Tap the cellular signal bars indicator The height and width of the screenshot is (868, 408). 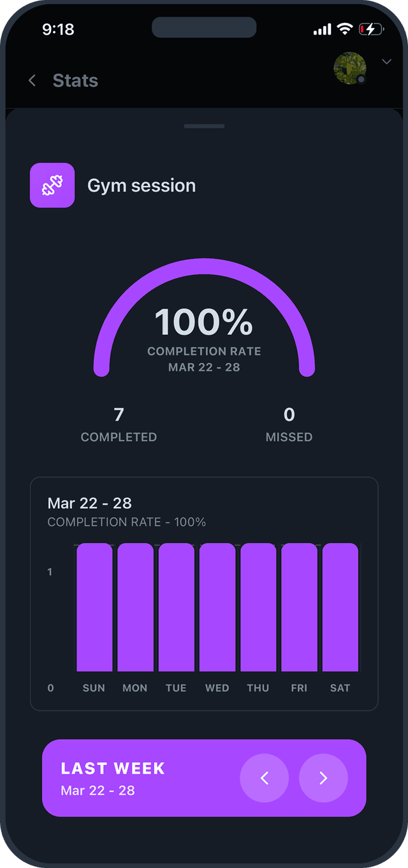coord(322,29)
